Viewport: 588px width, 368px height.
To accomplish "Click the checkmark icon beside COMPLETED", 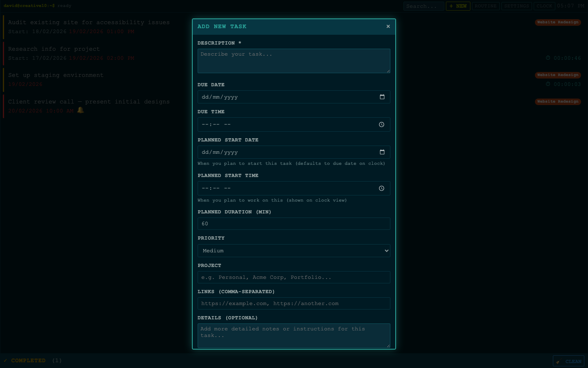I will [6, 360].
